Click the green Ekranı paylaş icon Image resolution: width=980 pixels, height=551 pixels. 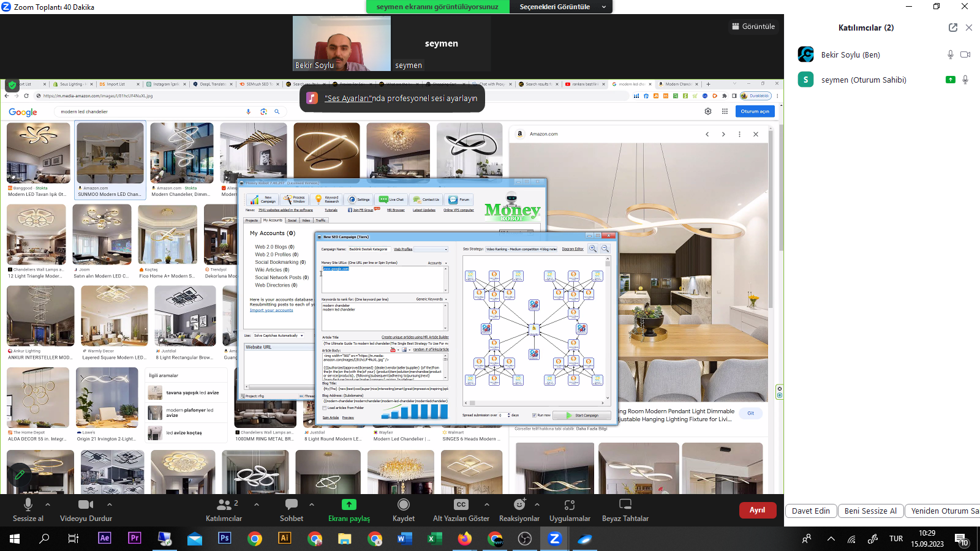[x=349, y=504]
